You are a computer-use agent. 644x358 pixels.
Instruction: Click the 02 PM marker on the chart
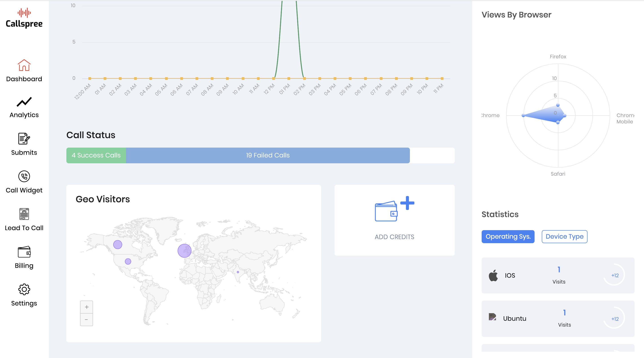coord(304,79)
